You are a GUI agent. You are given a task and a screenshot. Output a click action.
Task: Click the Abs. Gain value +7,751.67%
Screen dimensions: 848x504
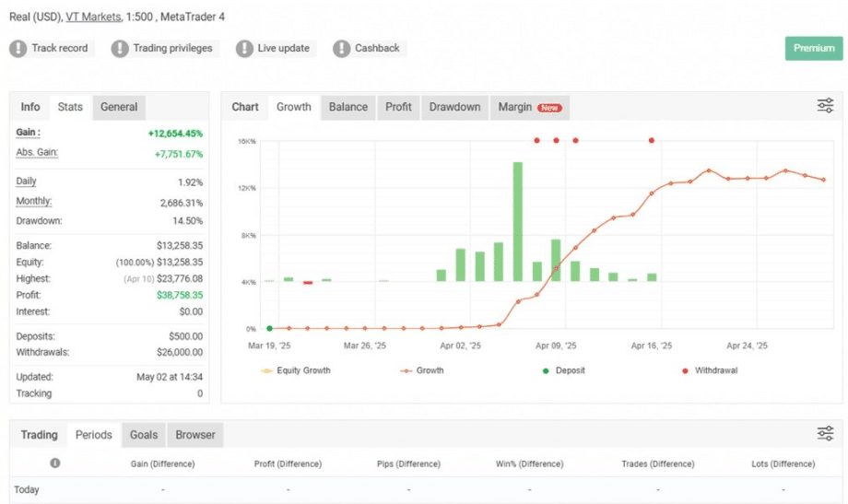[x=179, y=154]
